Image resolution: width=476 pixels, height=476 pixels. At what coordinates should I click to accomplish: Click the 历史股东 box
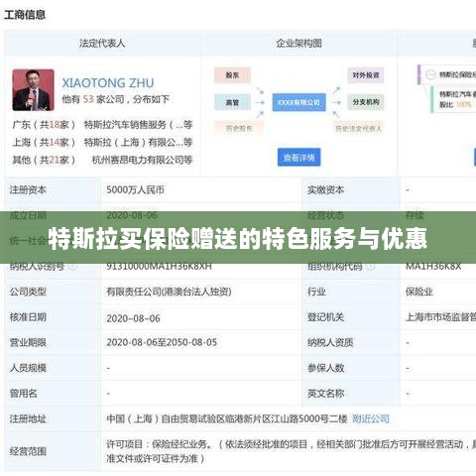coord(239,128)
